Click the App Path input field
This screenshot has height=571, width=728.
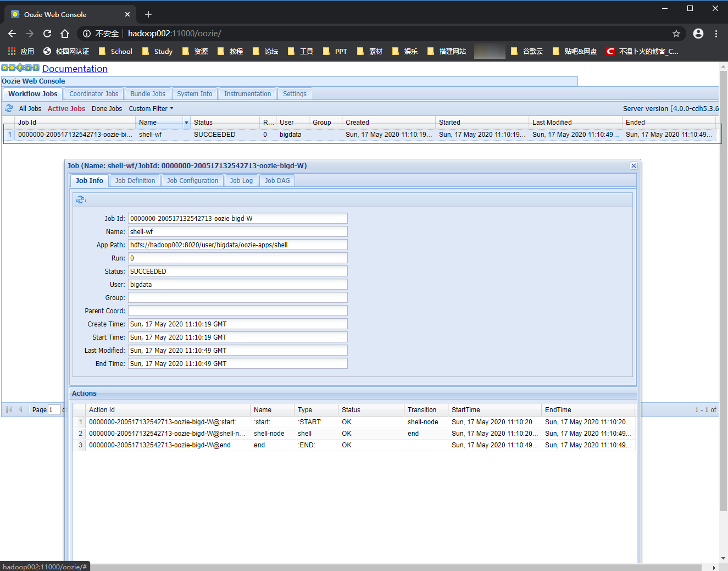237,245
